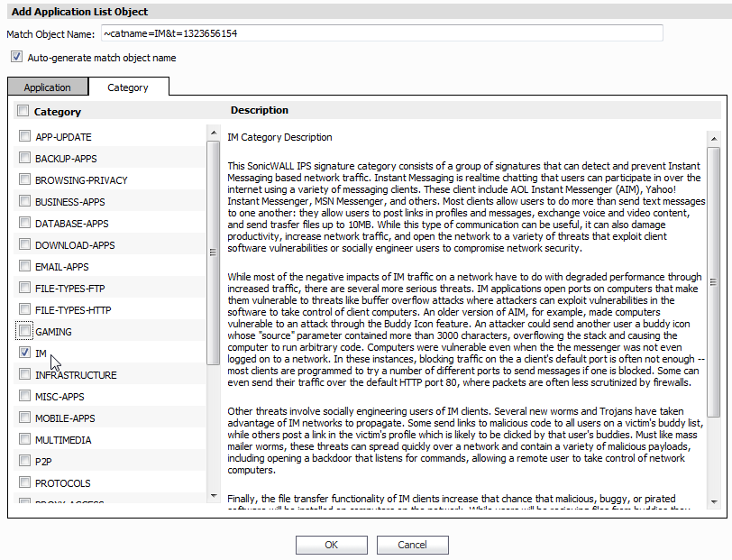The image size is (732, 560).
Task: Toggle Auto-generate match object name checkbox
Action: [17, 57]
